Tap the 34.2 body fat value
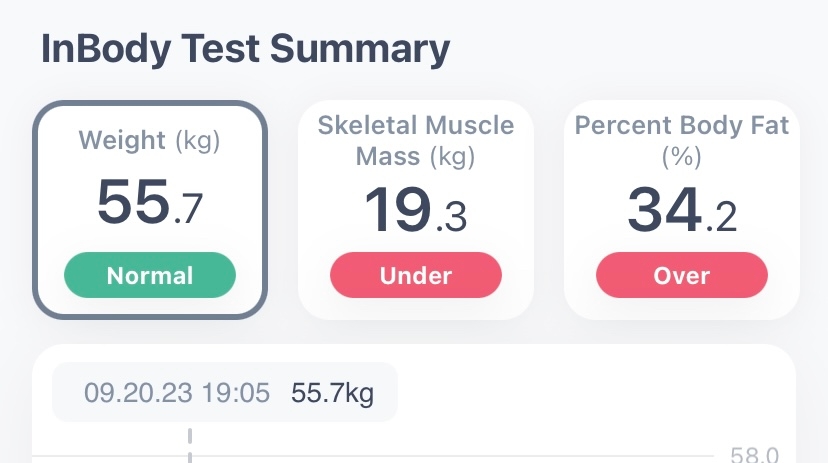The height and width of the screenshot is (463, 828). 682,208
